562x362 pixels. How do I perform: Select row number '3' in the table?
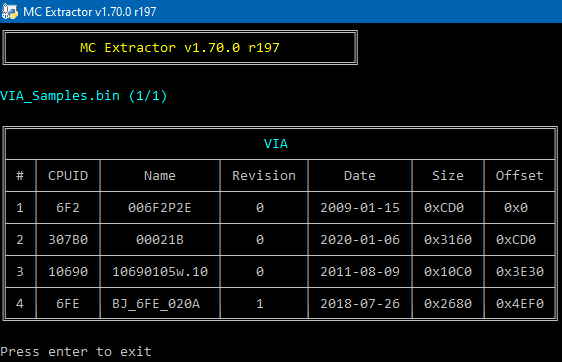pos(20,272)
